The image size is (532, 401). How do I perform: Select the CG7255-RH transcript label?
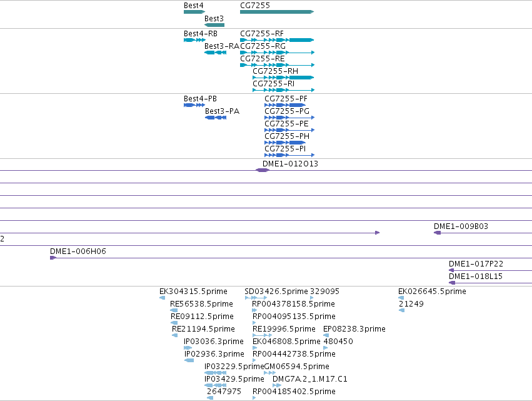tap(276, 71)
